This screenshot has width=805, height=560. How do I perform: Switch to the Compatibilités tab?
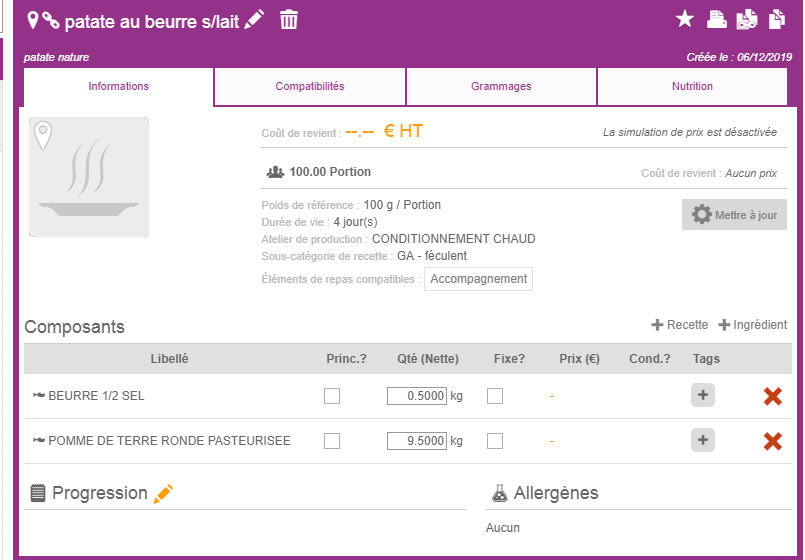(310, 86)
